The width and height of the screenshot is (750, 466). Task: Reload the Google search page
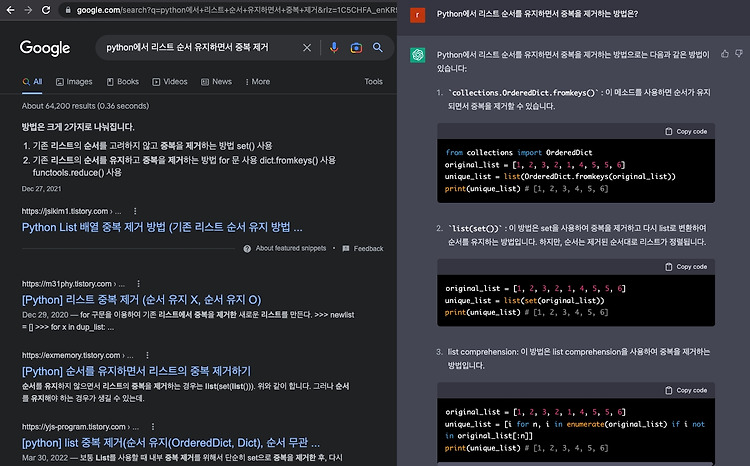click(46, 10)
